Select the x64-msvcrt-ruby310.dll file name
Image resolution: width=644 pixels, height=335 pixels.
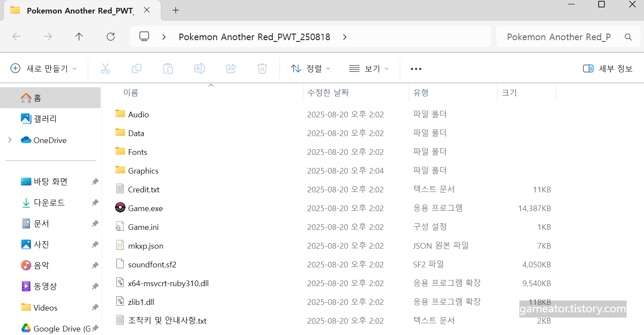coord(168,284)
